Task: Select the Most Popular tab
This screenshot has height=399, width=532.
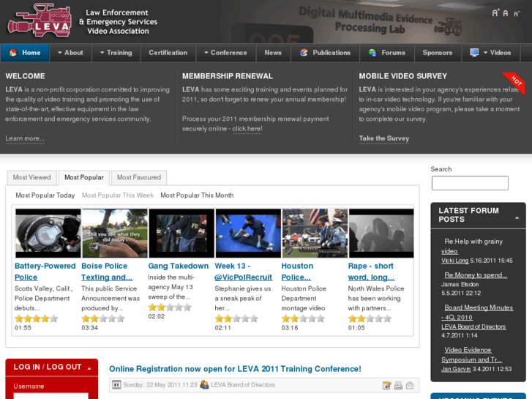Action: coord(84,178)
